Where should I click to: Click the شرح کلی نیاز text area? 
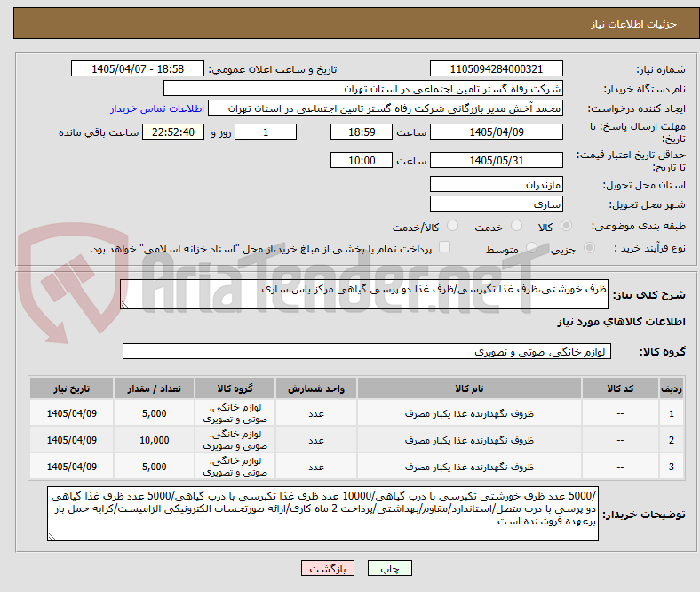(364, 294)
